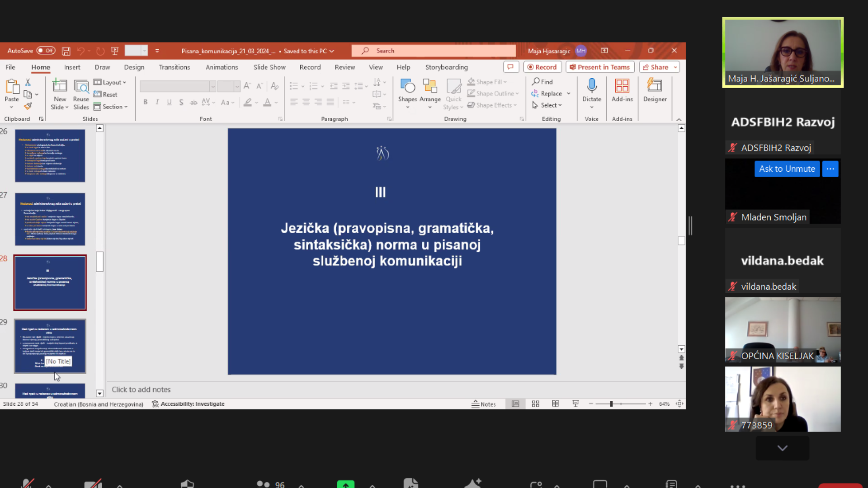Open the font size dropdown

coord(237,86)
